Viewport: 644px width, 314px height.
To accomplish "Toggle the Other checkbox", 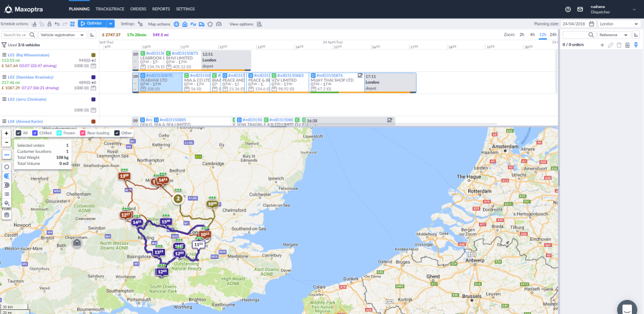I will [x=117, y=133].
